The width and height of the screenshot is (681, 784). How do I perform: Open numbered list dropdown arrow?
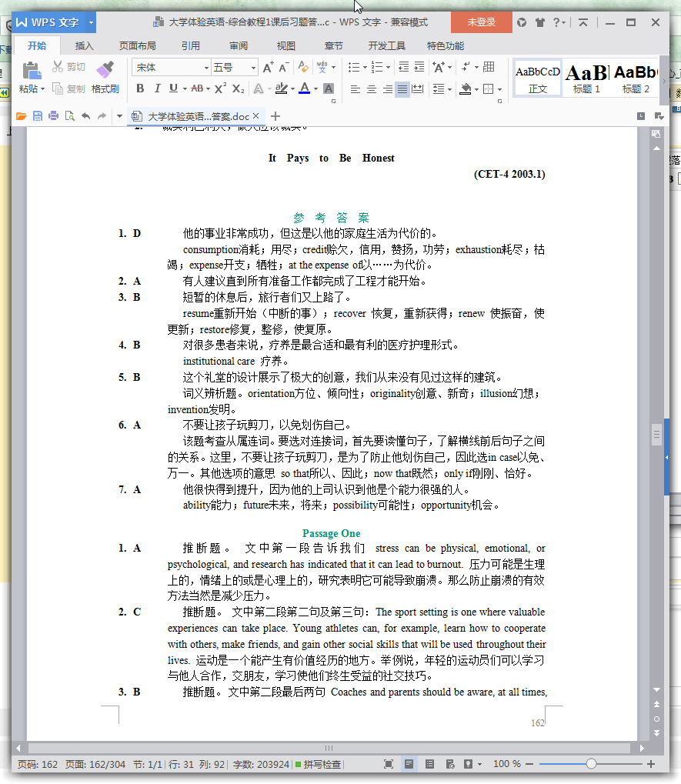click(x=388, y=67)
